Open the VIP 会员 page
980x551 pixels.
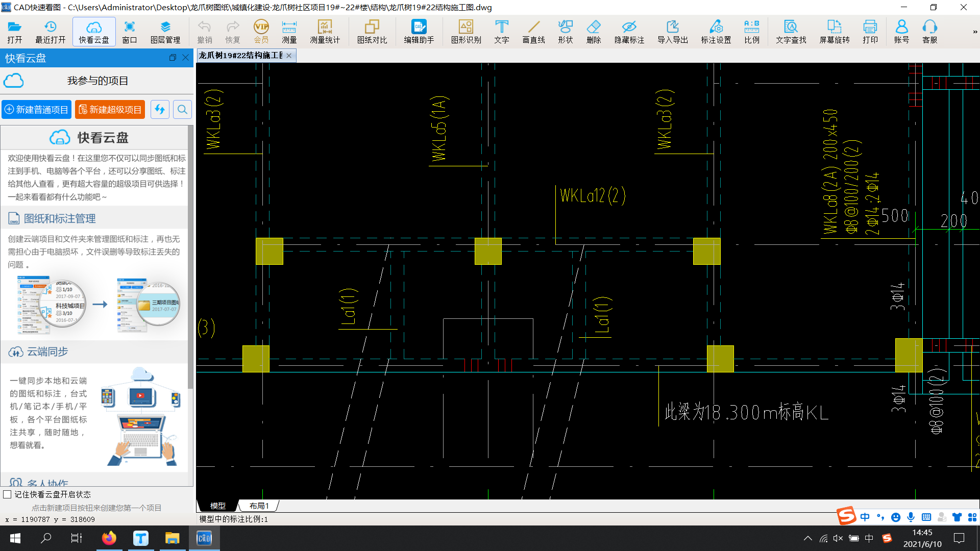(261, 32)
